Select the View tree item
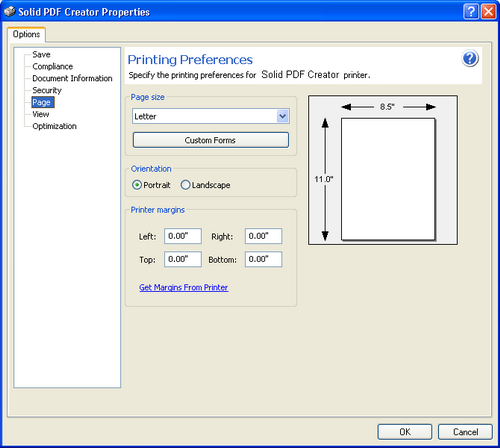500x448 pixels. (41, 114)
